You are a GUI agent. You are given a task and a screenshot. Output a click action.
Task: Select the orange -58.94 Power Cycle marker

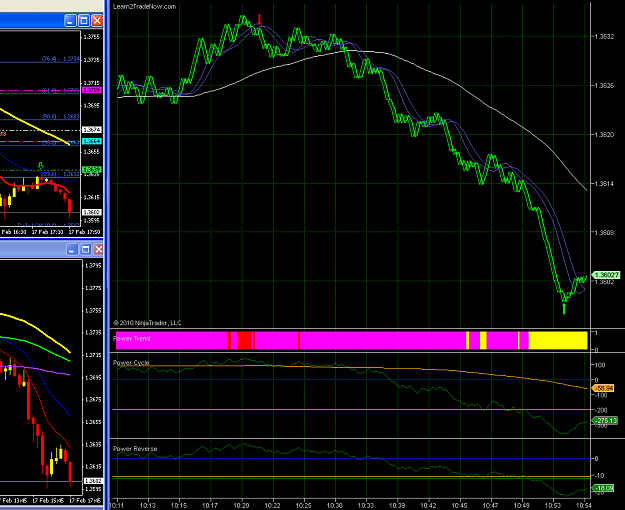pos(604,388)
